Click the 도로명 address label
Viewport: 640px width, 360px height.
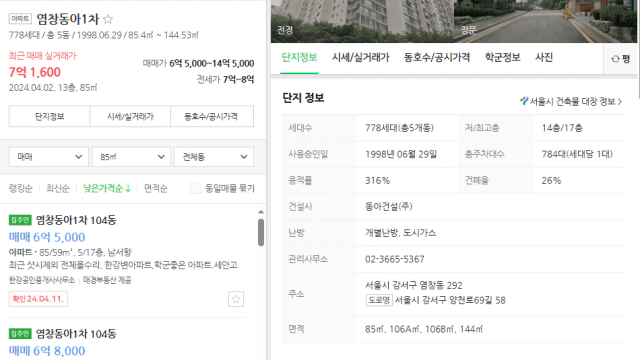coord(379,300)
